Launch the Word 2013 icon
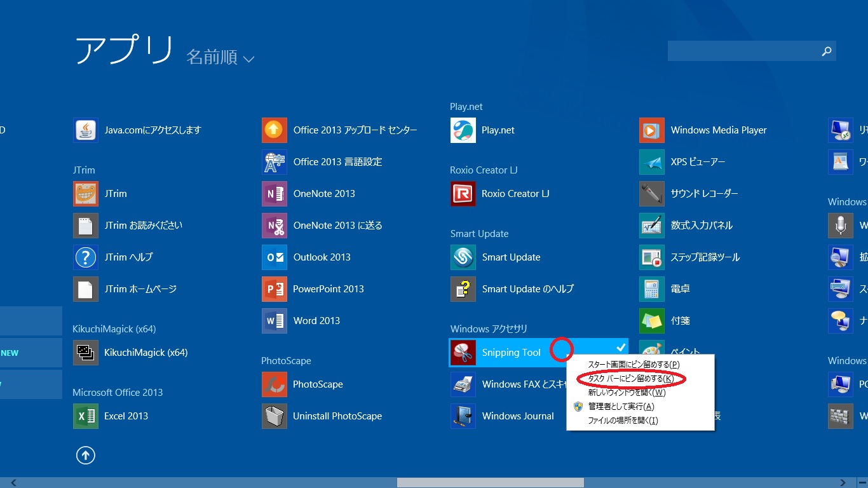868x488 pixels. 275,321
